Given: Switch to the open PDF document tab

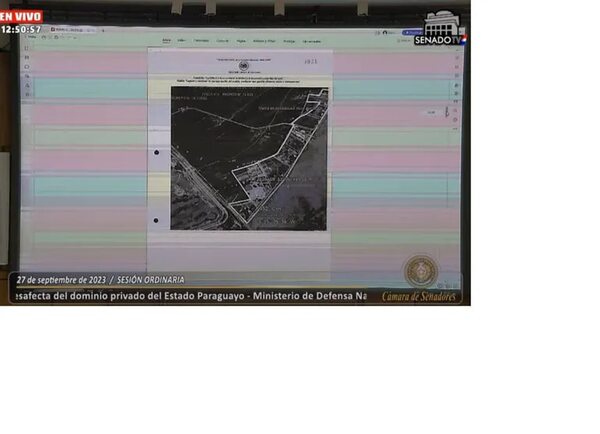Looking at the screenshot, I should point(73,30).
